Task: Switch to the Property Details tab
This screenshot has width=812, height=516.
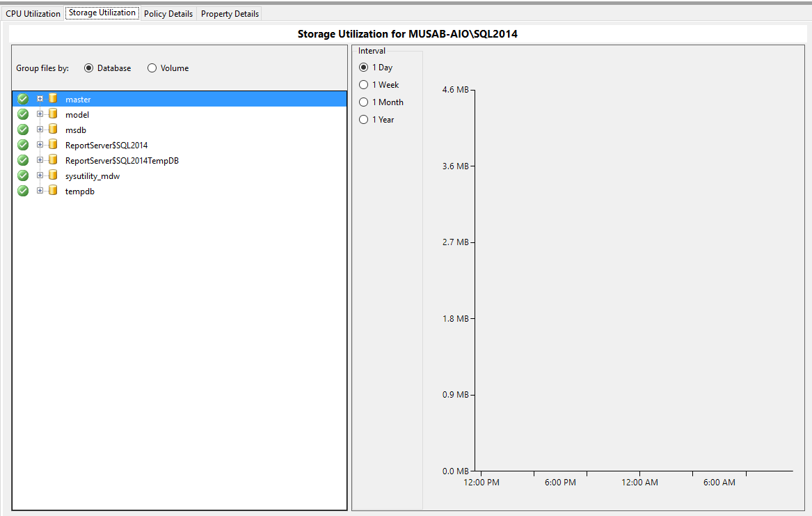Action: (x=230, y=13)
